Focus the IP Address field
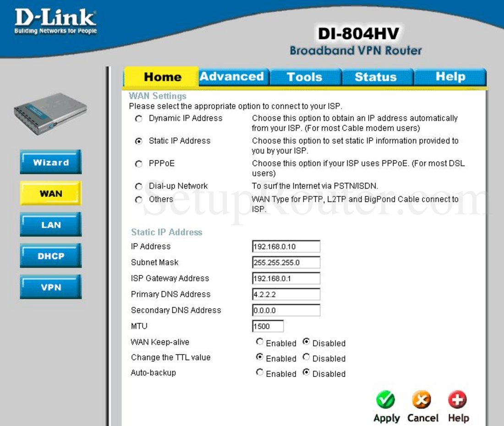This screenshot has height=426, width=504. 286,246
